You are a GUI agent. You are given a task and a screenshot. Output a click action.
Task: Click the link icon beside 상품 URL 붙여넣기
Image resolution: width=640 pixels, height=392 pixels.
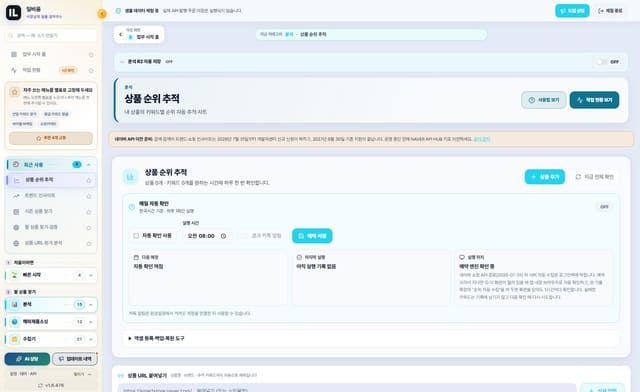121,376
